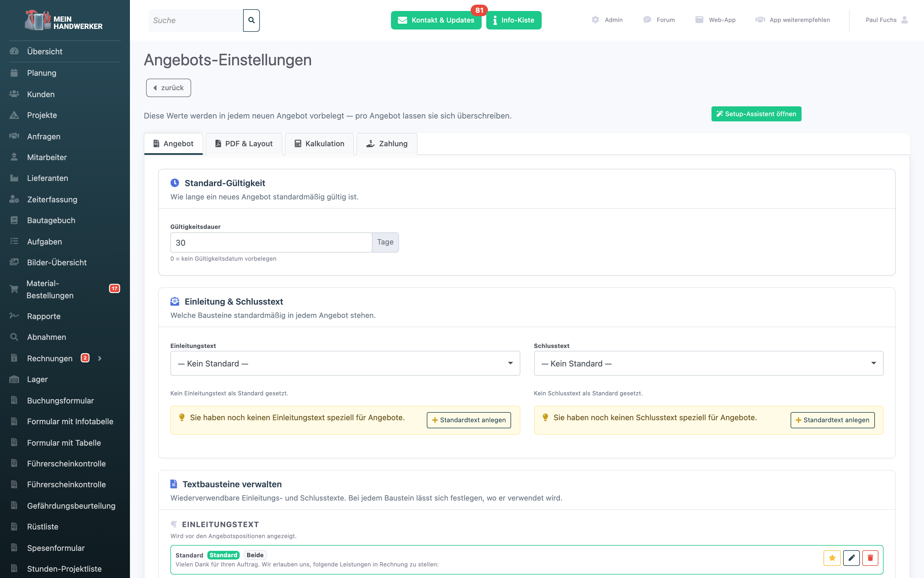Click the Bautagebuch book icon
Viewport: 924px width, 578px height.
(14, 220)
